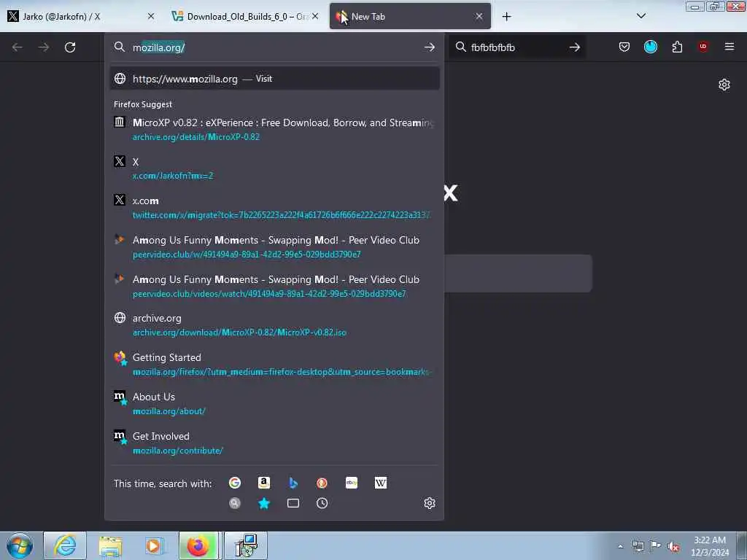
Task: Click the fbfbfbfbfb search field
Action: click(517, 47)
